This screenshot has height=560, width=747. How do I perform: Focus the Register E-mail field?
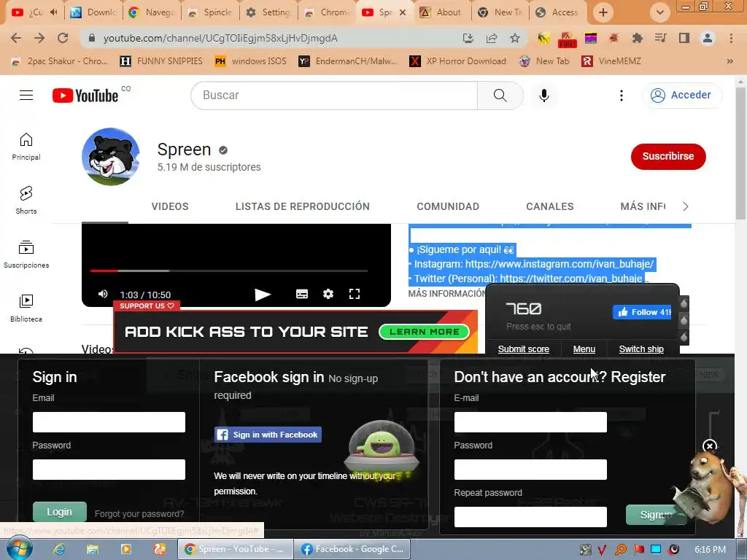point(530,422)
